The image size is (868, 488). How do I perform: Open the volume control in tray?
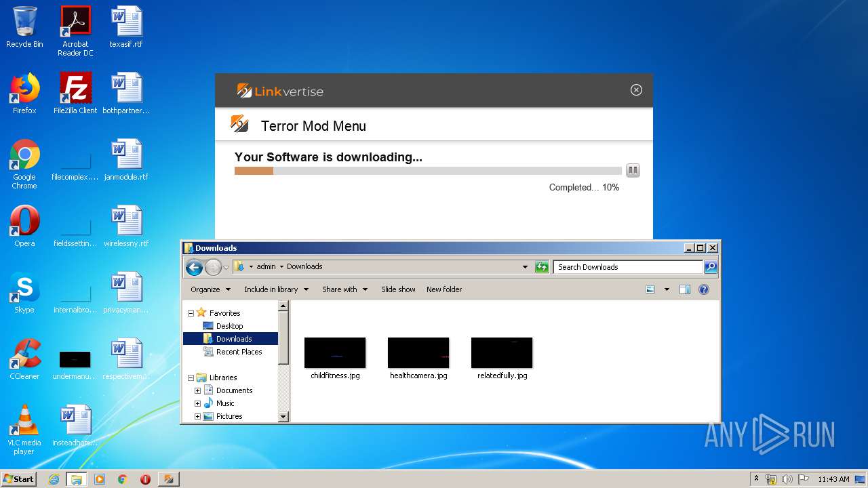[787, 479]
